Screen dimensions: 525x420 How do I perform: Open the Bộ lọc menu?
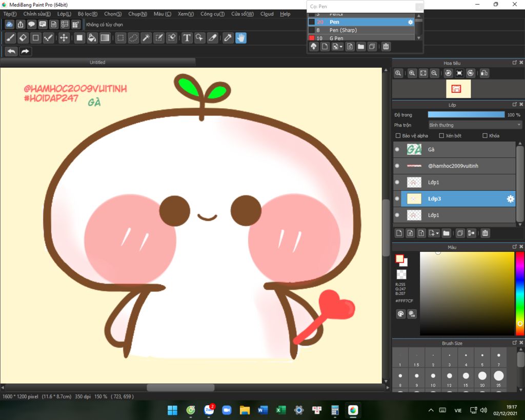point(87,14)
